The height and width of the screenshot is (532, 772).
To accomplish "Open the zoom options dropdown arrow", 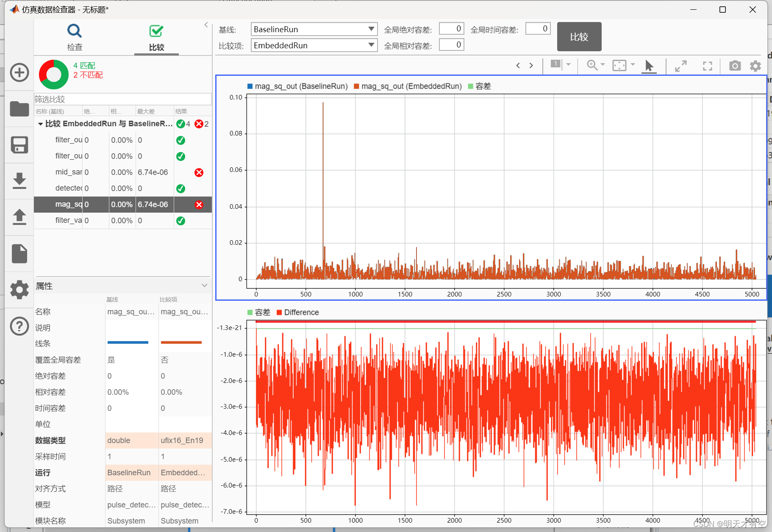I will [x=603, y=64].
